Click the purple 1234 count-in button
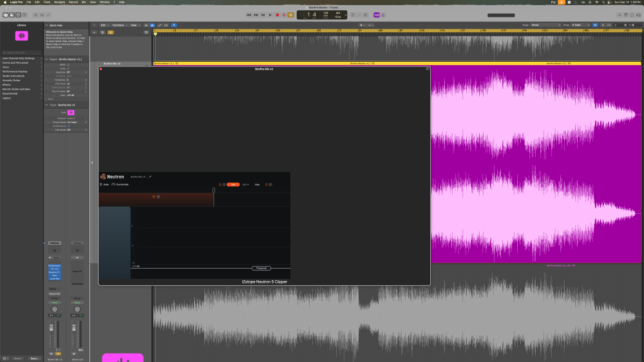 coord(376,15)
